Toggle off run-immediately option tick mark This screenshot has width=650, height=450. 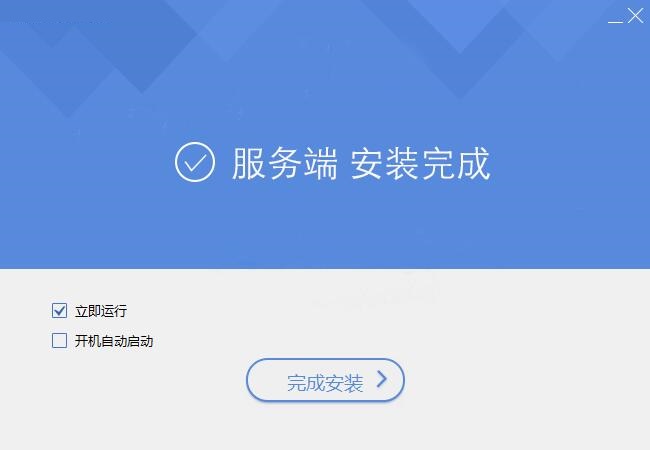59,310
